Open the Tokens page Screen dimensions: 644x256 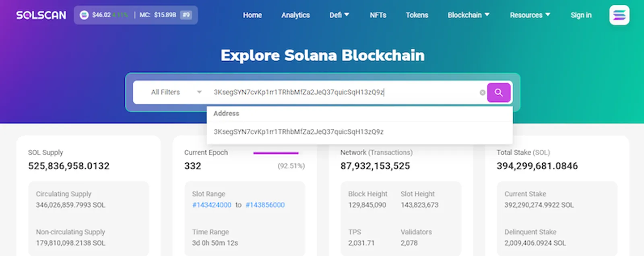tap(417, 15)
